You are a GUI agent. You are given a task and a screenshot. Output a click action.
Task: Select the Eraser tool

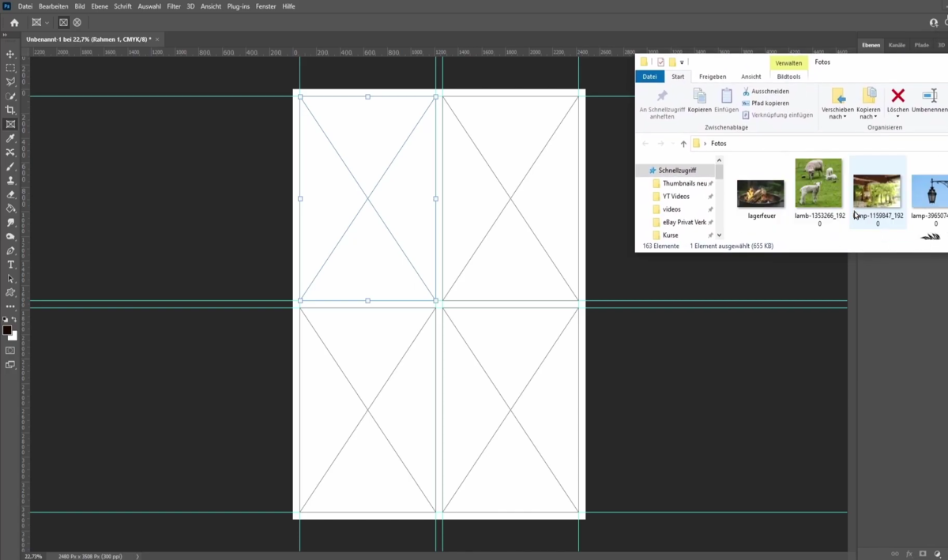tap(10, 194)
